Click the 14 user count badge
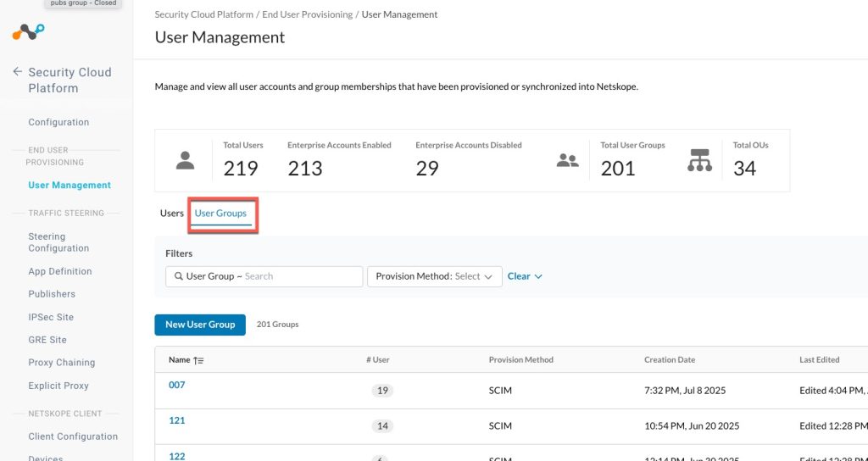The image size is (868, 461). point(382,426)
